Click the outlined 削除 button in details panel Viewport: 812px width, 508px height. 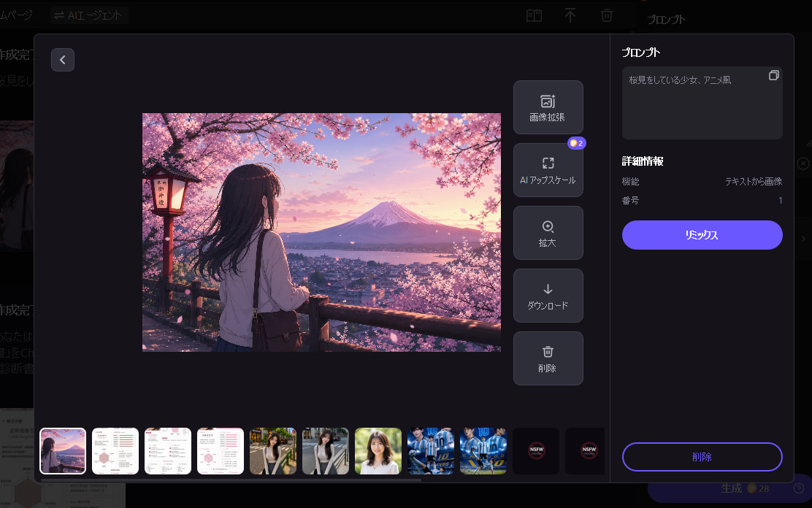702,457
